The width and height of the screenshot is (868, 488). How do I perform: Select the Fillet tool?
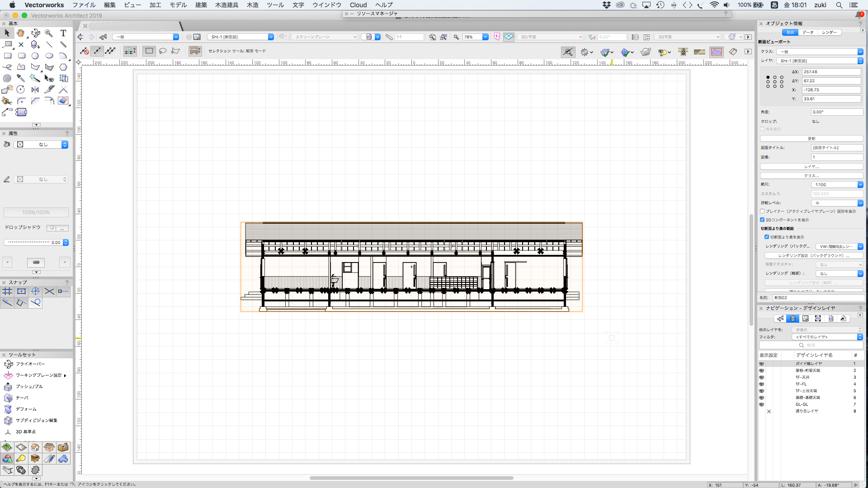click(21, 101)
